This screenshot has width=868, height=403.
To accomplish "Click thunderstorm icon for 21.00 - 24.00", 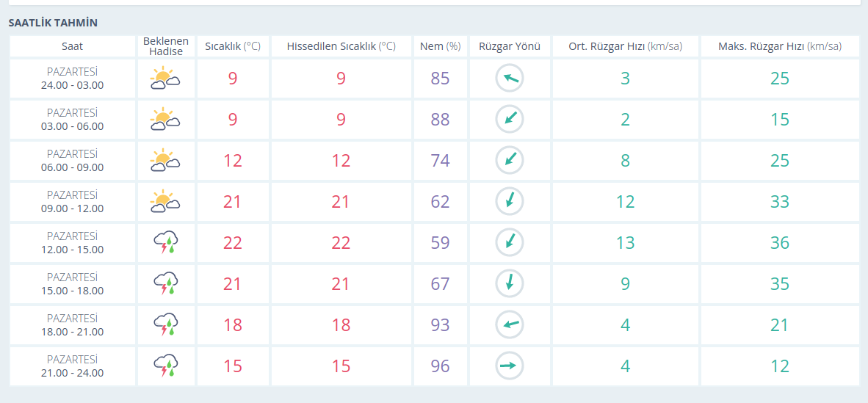I will (x=166, y=366).
